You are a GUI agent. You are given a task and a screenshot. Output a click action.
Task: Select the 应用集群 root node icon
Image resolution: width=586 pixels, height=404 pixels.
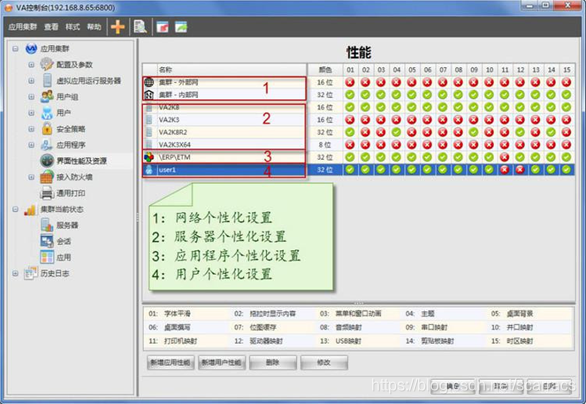click(x=31, y=49)
